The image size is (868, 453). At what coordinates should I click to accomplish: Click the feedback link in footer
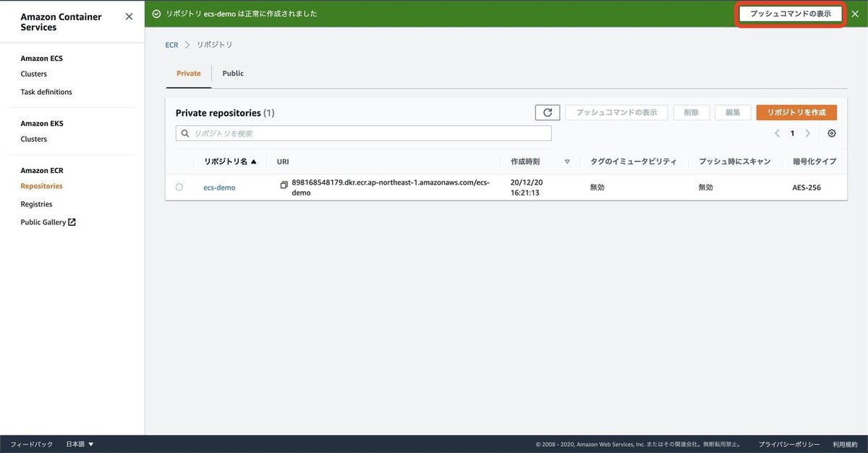pos(31,444)
